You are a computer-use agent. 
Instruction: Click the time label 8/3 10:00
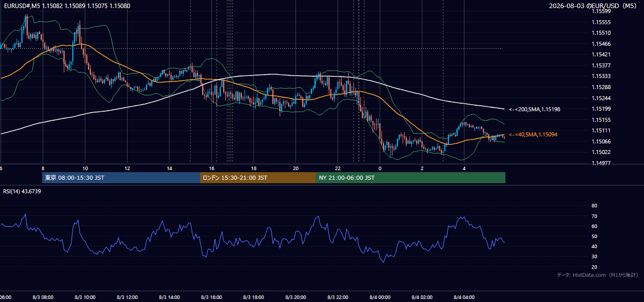click(x=85, y=297)
